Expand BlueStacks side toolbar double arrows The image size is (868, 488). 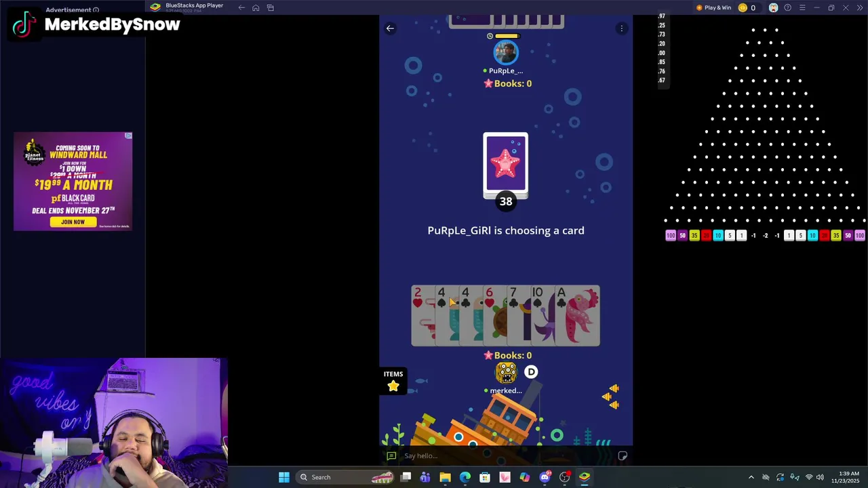(860, 7)
